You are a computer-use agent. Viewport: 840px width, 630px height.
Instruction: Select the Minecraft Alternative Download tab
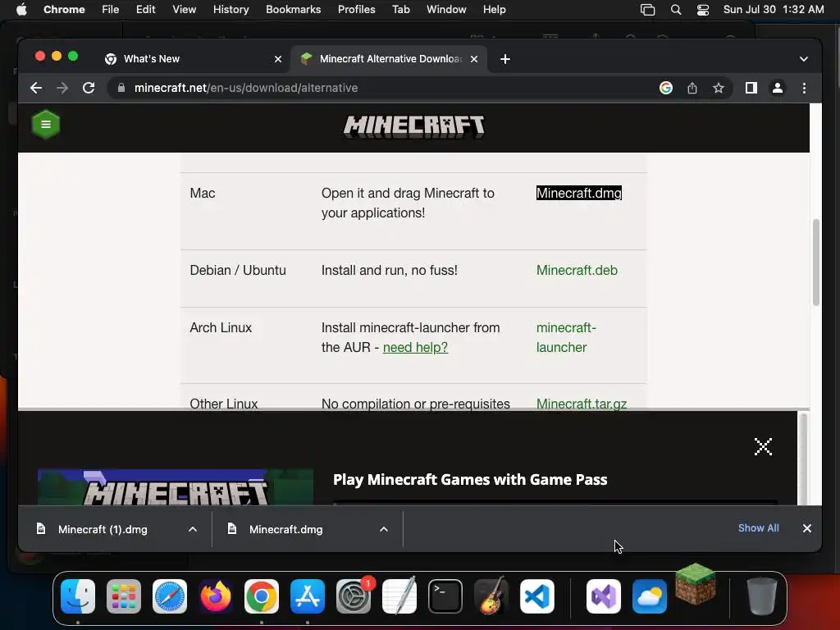pyautogui.click(x=390, y=59)
